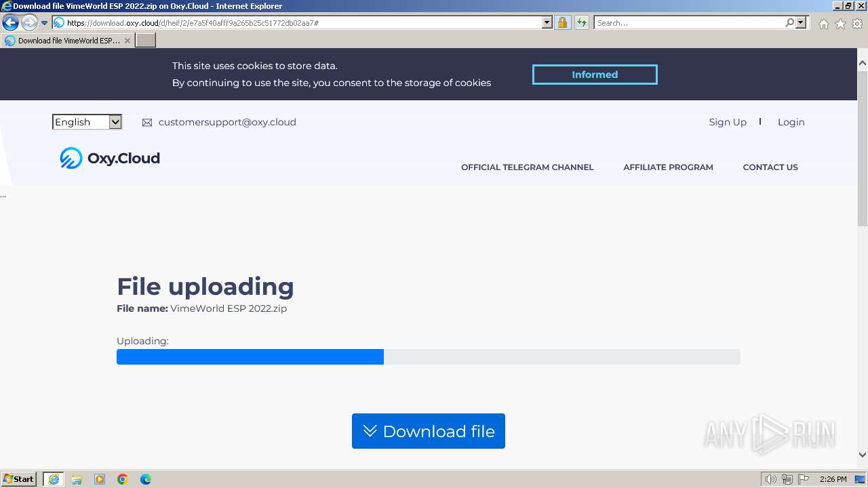Select the file name VimeWorld ESP 2022.zip
This screenshot has height=488, width=868.
coord(229,308)
